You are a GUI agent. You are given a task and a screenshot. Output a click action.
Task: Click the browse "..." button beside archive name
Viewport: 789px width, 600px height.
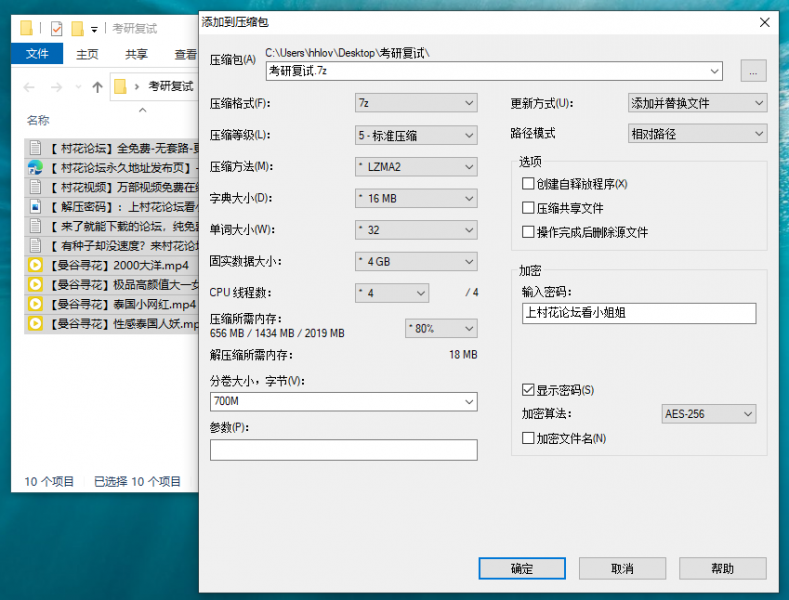tap(753, 71)
